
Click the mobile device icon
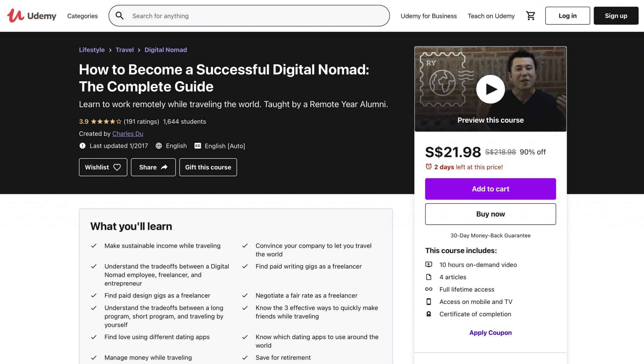click(x=429, y=301)
